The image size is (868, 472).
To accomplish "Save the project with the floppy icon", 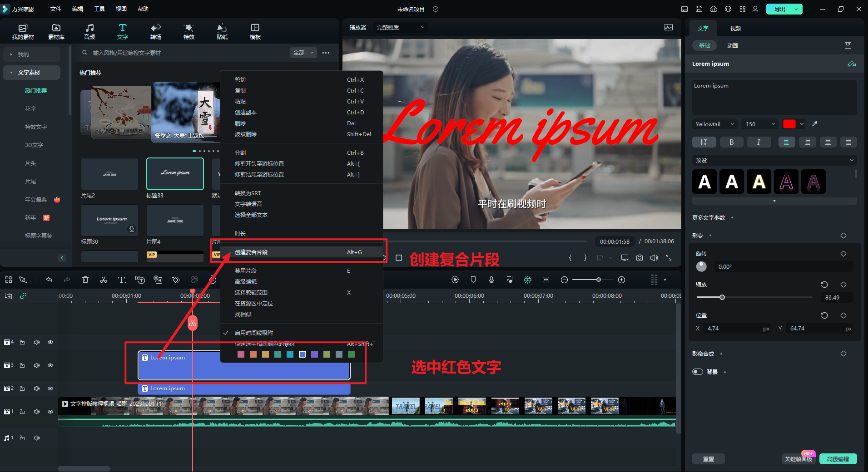I will (x=699, y=9).
